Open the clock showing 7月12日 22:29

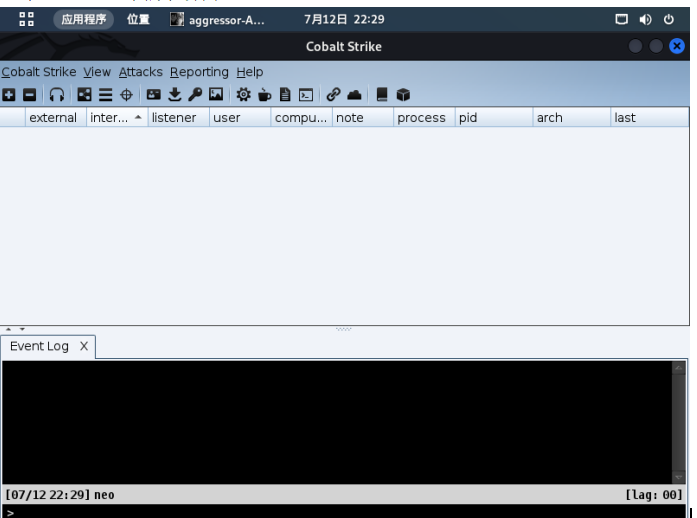[344, 20]
